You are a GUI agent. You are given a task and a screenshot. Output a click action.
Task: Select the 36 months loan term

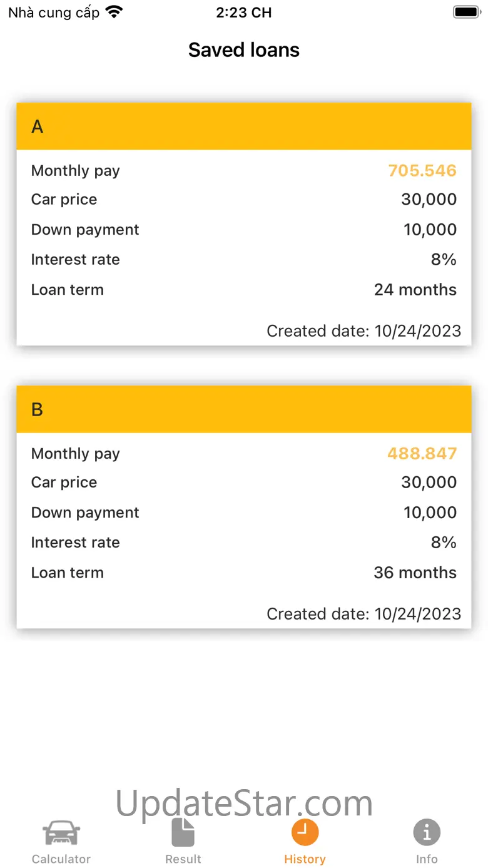[415, 573]
